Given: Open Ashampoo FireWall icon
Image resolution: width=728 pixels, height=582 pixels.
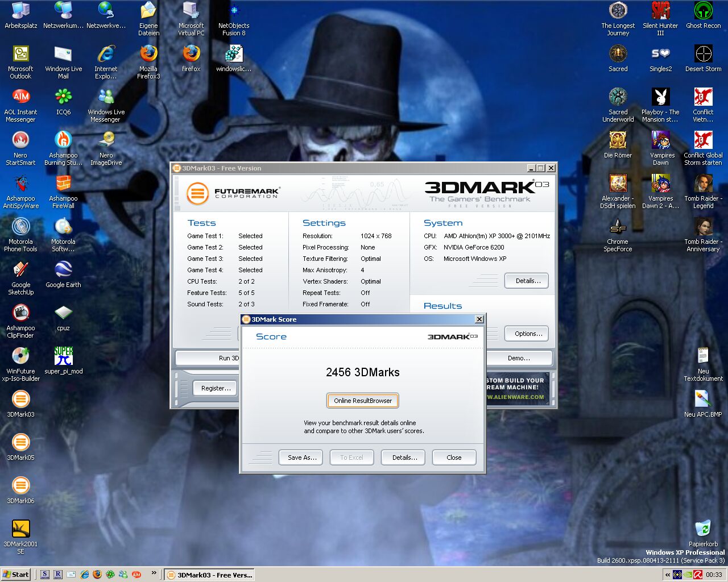Looking at the screenshot, I should pos(64,191).
